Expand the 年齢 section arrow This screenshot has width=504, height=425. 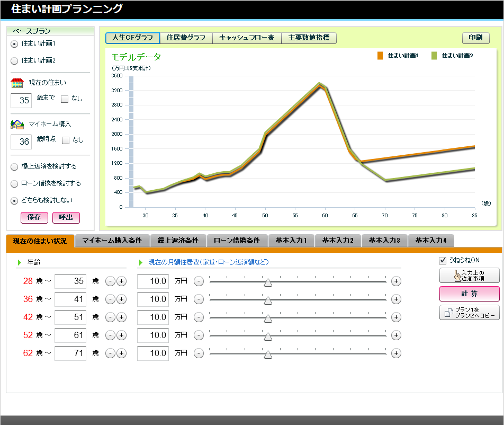[19, 262]
